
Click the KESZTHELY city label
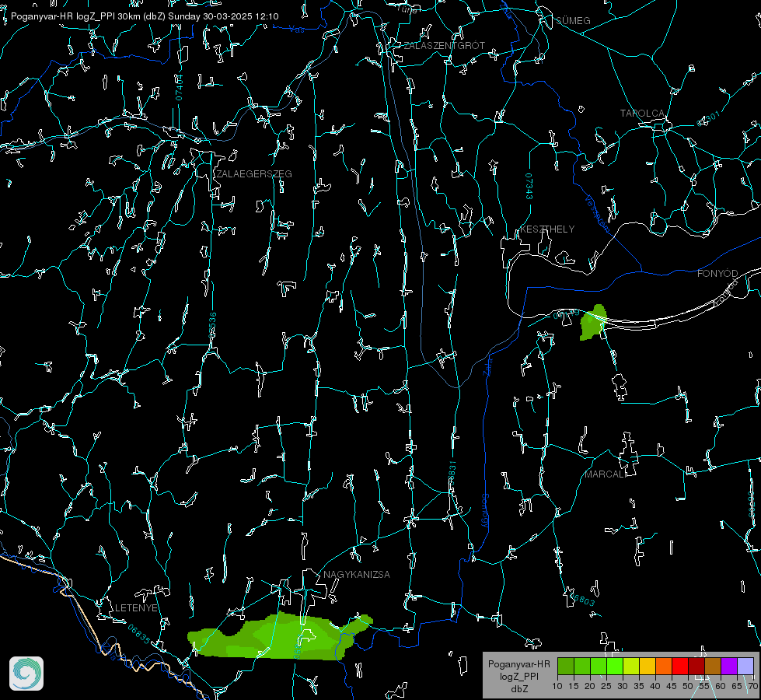coord(547,229)
